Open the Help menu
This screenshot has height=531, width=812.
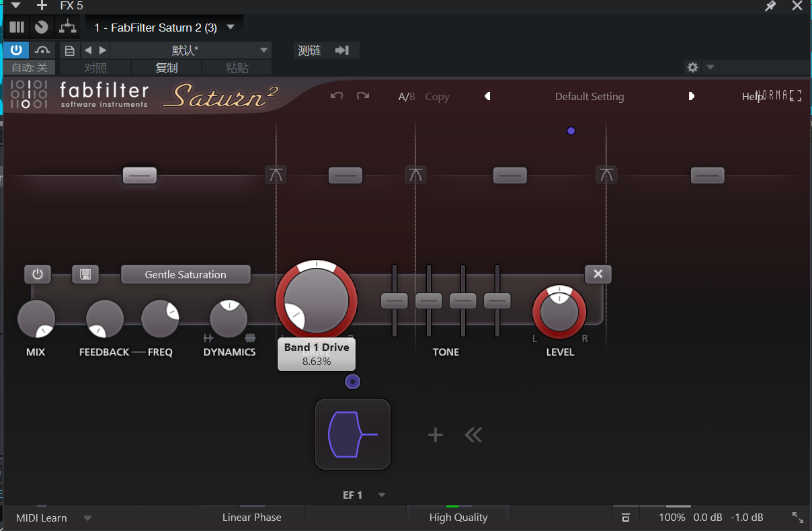[751, 97]
